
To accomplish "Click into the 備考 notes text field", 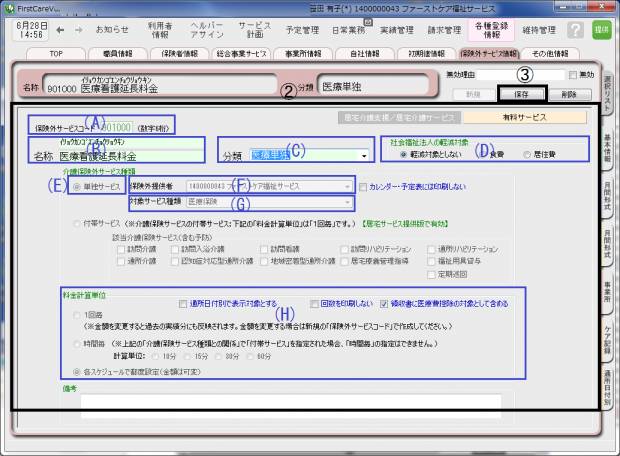I will point(300,402).
